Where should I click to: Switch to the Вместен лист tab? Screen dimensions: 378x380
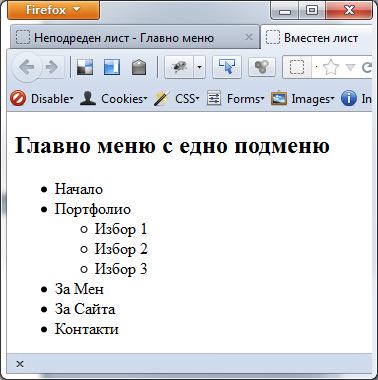tap(317, 37)
